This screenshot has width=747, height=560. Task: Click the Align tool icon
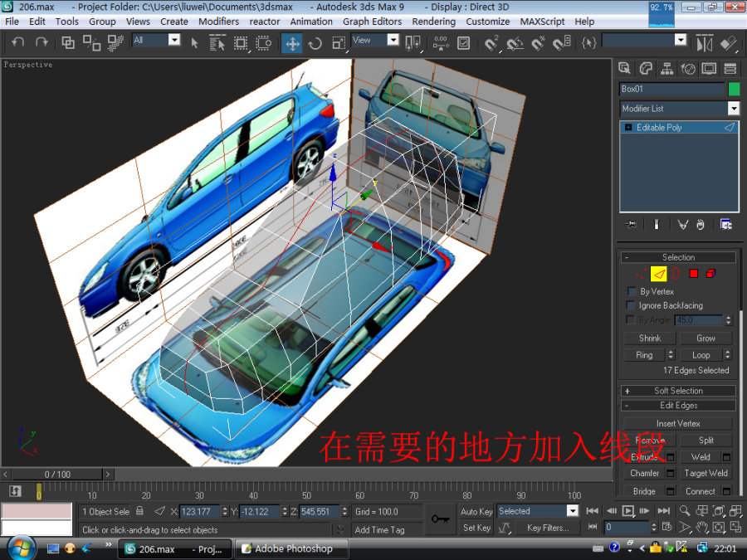tap(728, 43)
